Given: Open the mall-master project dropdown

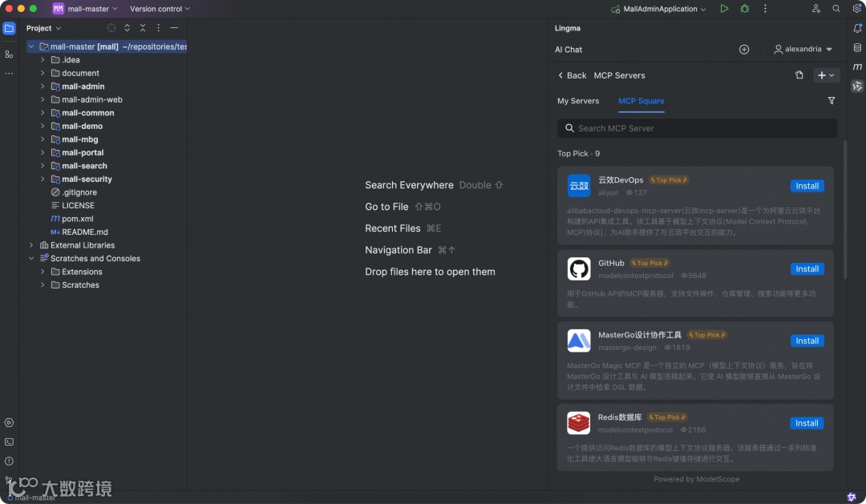Looking at the screenshot, I should (86, 9).
